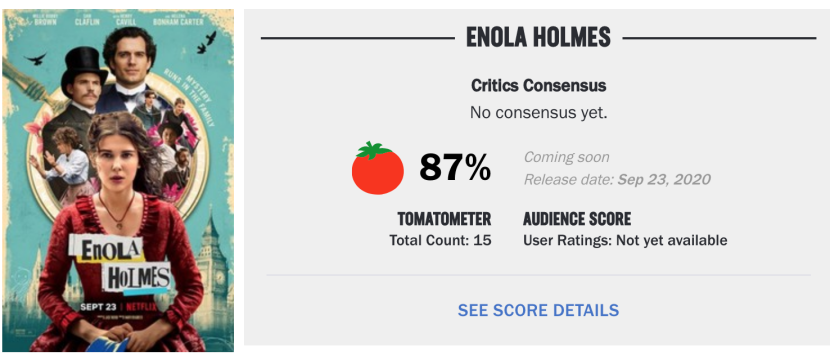The image size is (830, 360).
Task: Select the 87% Tomatometer score
Action: coord(455,169)
